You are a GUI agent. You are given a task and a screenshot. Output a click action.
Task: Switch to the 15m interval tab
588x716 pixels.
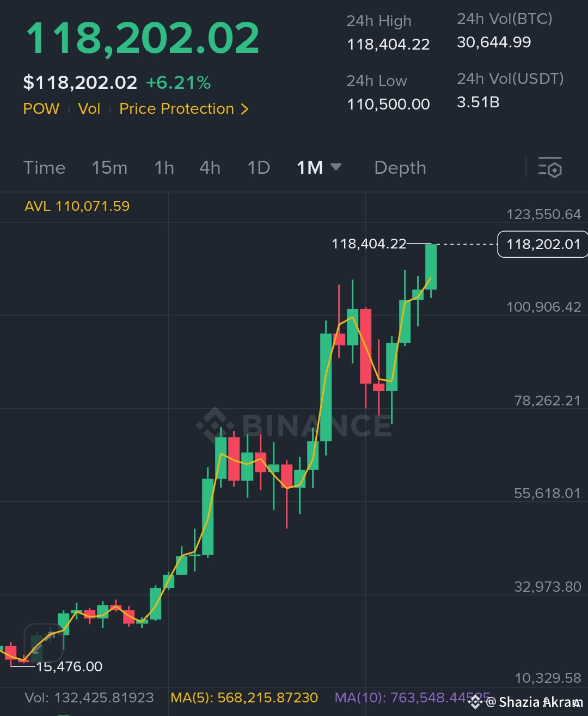click(x=109, y=167)
